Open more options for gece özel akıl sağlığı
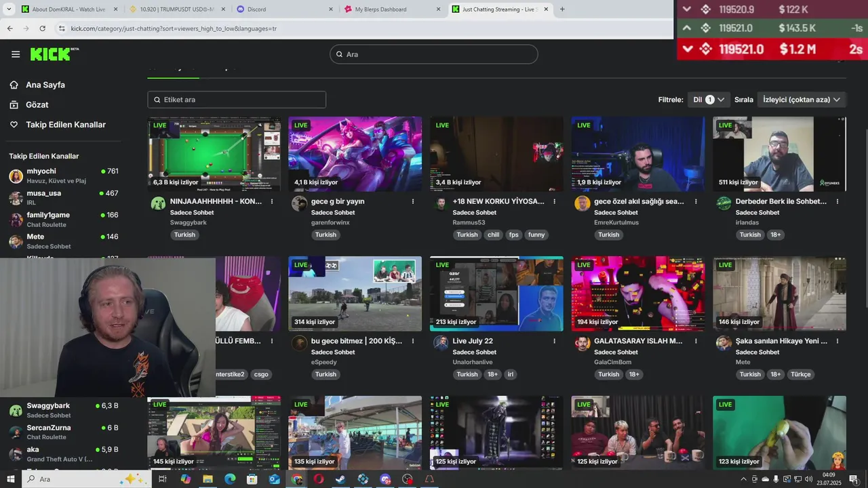Viewport: 868px width, 488px height. (696, 201)
